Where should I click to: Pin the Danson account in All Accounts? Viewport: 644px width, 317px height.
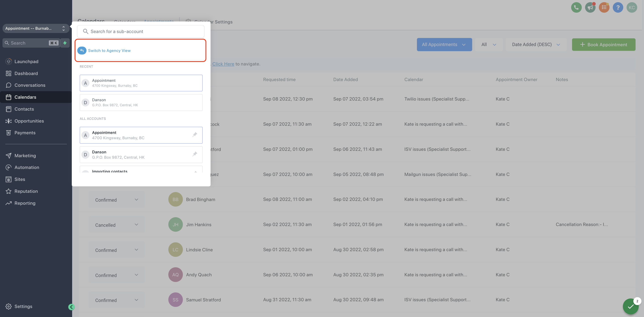pos(195,154)
